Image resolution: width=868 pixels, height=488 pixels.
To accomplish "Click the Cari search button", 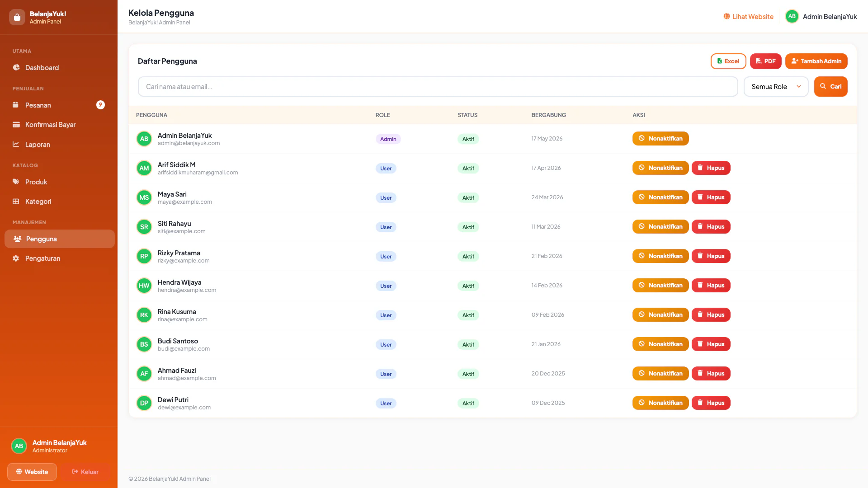I will click(830, 86).
